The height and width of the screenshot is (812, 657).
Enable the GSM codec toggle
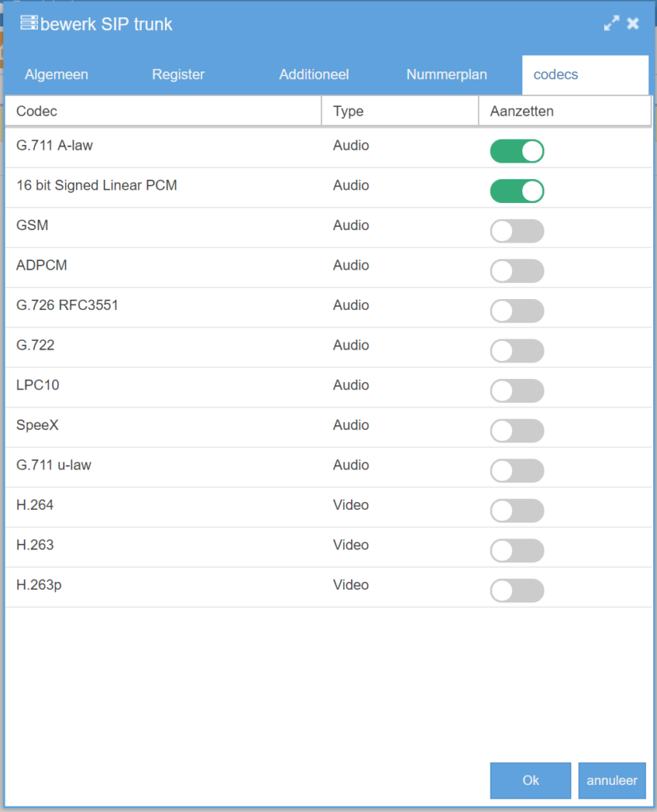(x=517, y=232)
